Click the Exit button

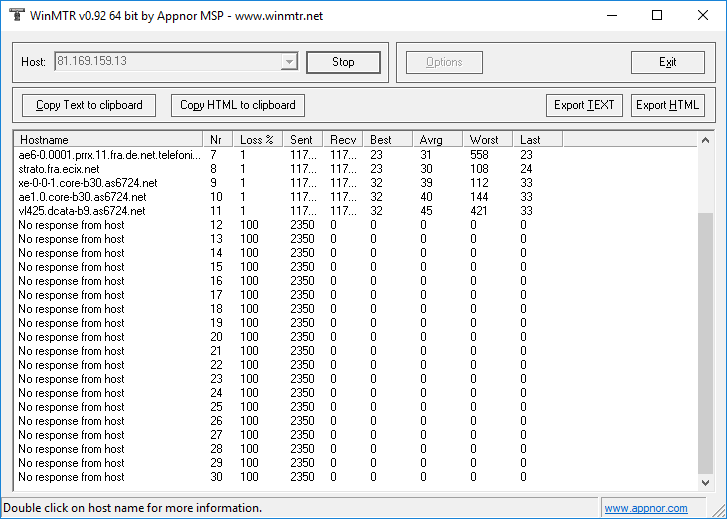point(667,62)
